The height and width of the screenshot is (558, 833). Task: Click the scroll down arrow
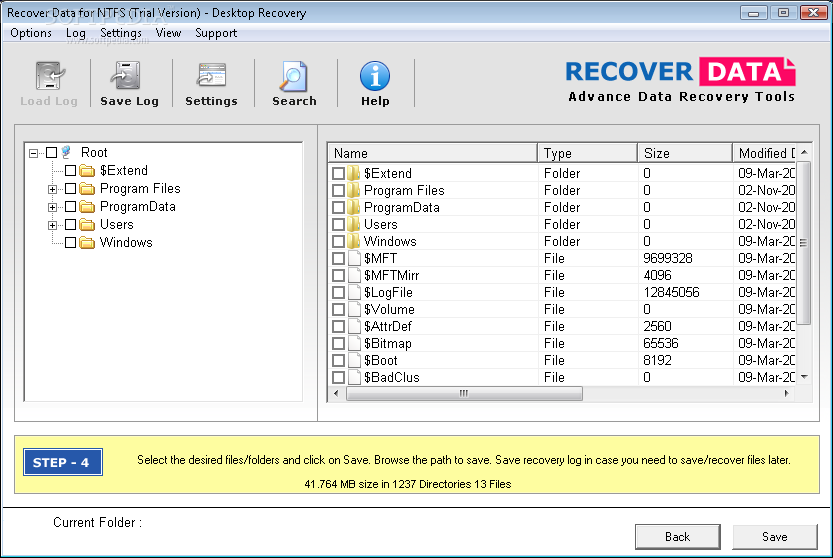coord(804,377)
